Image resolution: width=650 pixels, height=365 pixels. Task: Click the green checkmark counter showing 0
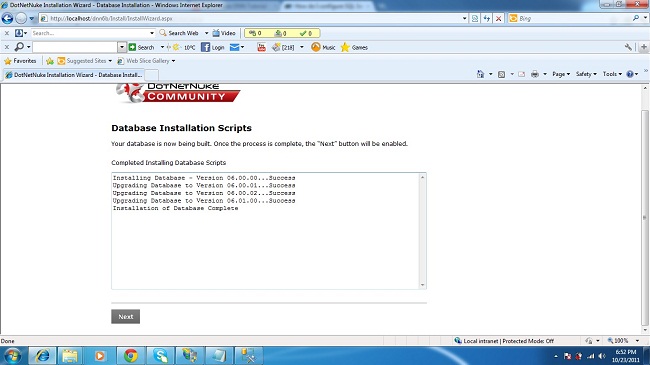(x=306, y=33)
